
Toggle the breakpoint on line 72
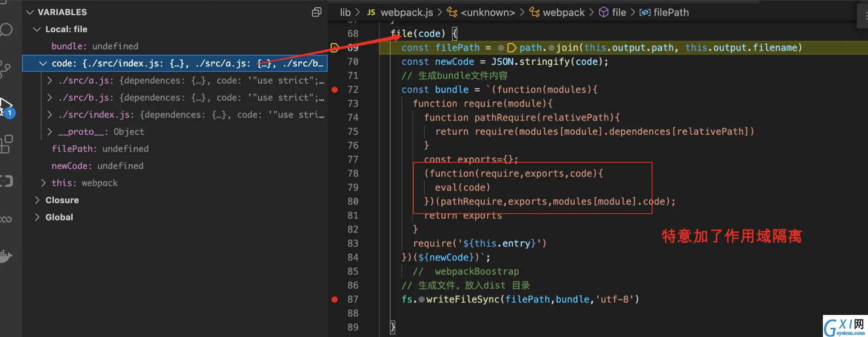click(x=335, y=90)
